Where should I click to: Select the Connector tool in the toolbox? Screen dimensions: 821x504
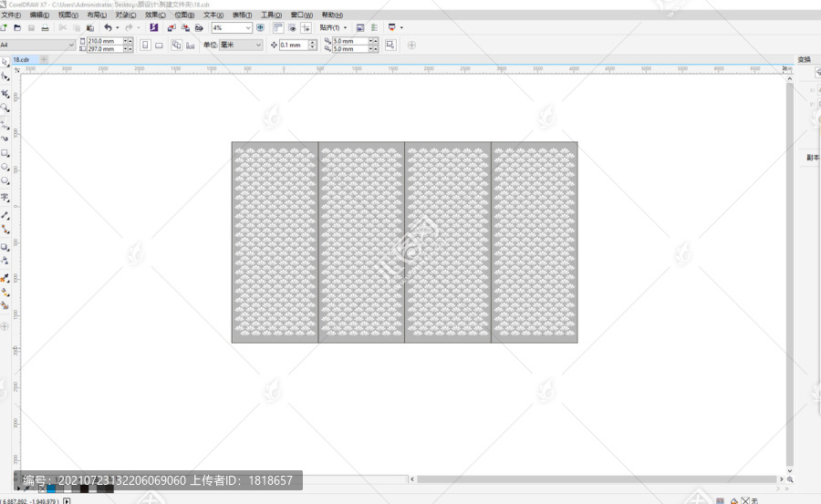[5, 230]
